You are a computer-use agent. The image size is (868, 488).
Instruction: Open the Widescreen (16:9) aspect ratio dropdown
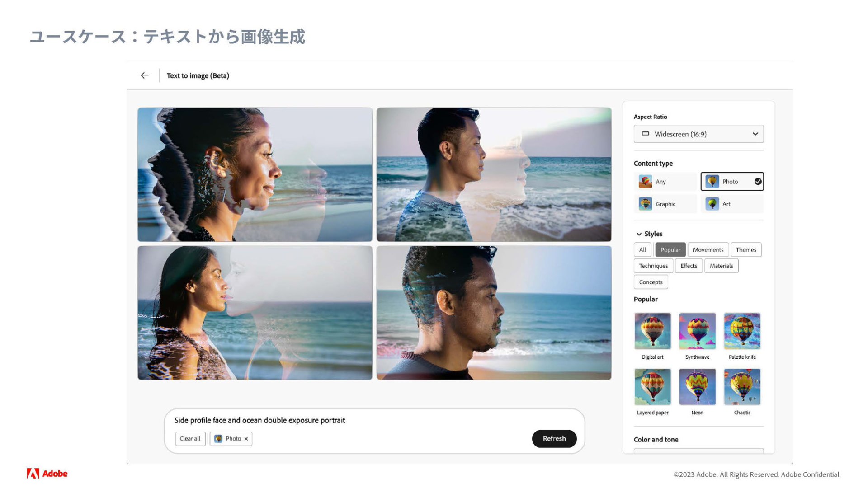coord(698,134)
